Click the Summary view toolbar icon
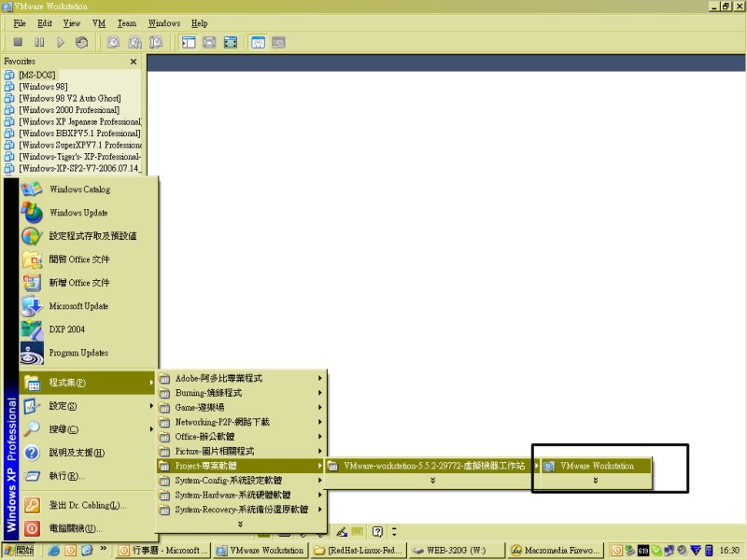The image size is (747, 560). point(259,42)
